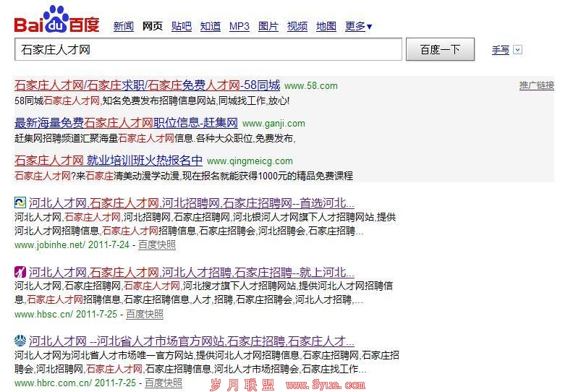Expand the 更多 dropdown in navigation
The image size is (573, 392).
[359, 27]
